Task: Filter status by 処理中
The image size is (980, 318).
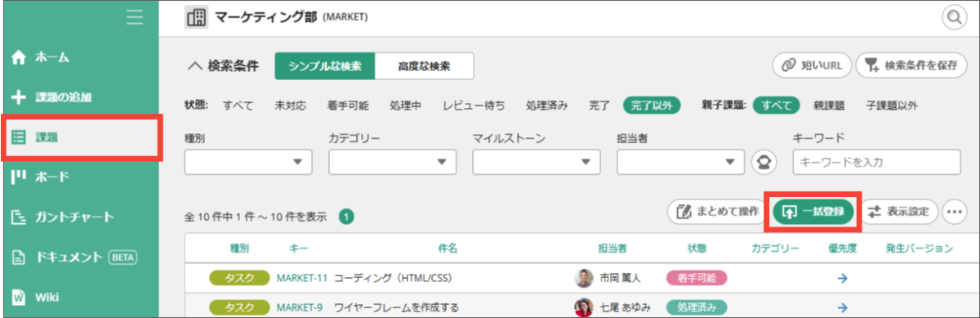Action: point(406,105)
